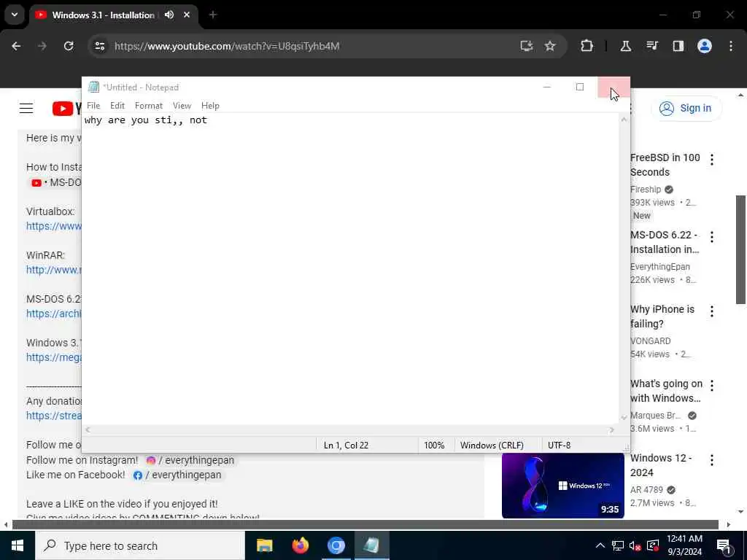Open options for FreeBSD in 100 Seconds video
The width and height of the screenshot is (747, 560).
(712, 160)
